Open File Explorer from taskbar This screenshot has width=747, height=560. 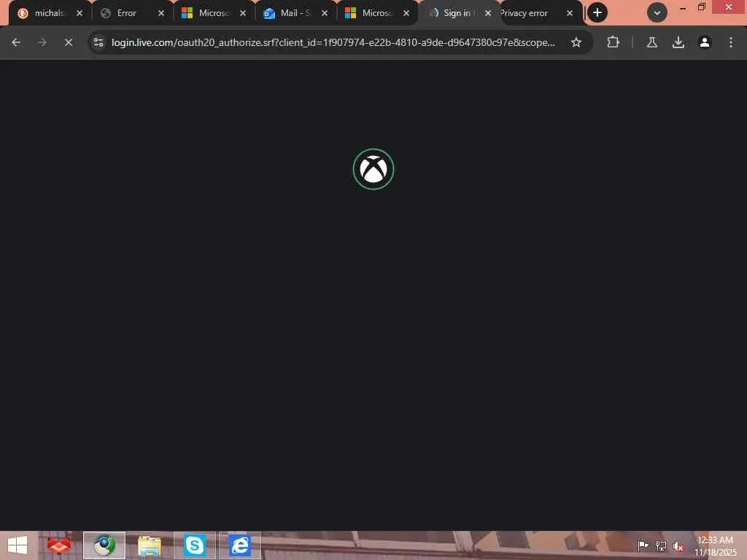(x=149, y=545)
